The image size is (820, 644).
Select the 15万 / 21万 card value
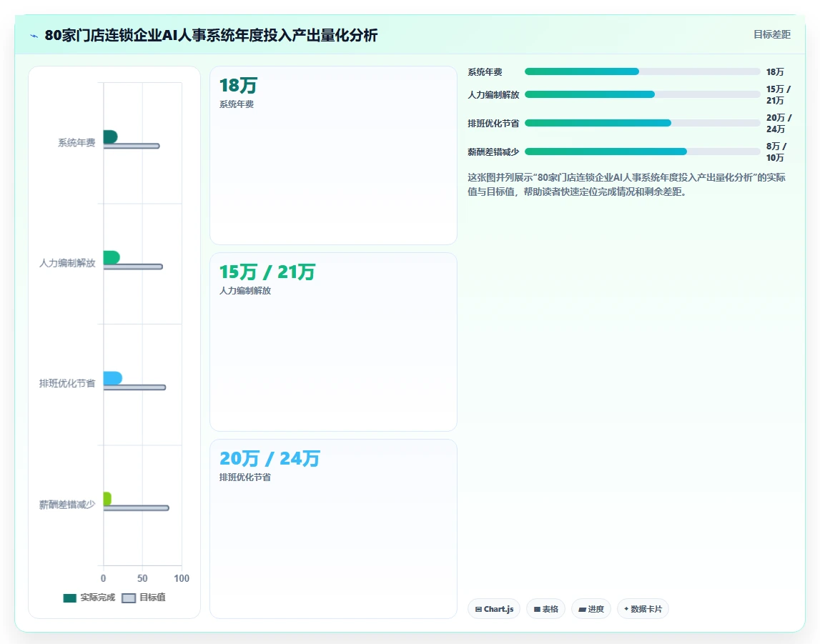point(267,272)
